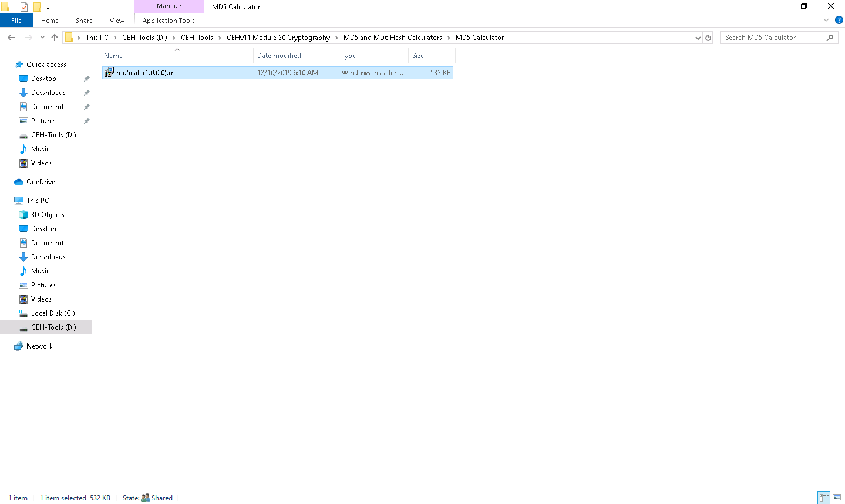Screen dimensions: 845x504
Task: Open Network in the navigation pane
Action: (39, 346)
